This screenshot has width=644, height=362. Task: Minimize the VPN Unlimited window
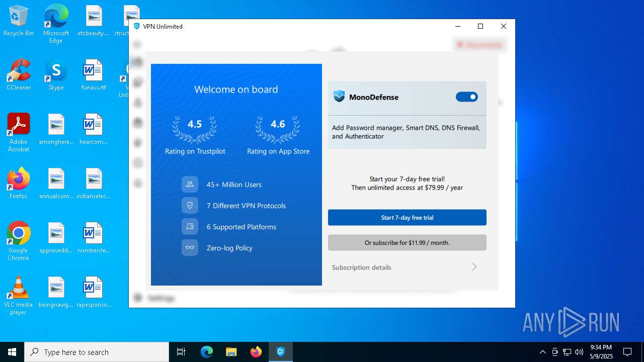(458, 26)
